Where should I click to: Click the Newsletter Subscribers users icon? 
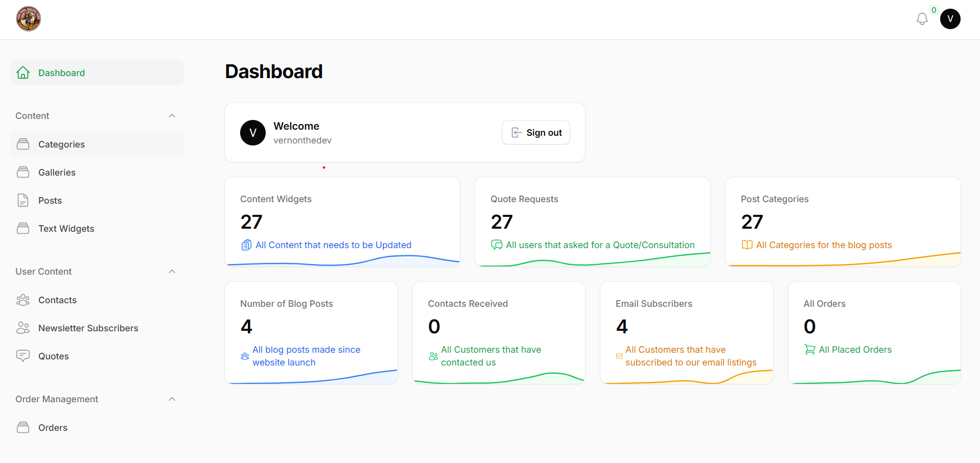tap(23, 328)
